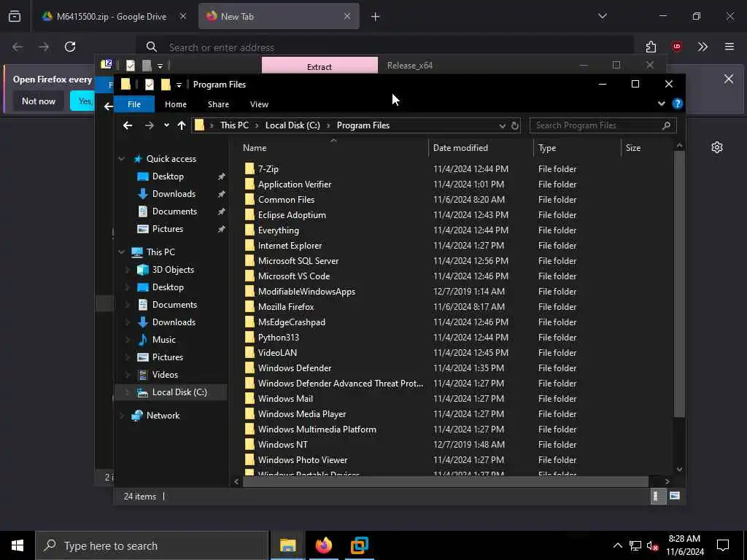Click the Search Program Files box
Image resolution: width=747 pixels, height=560 pixels.
[603, 125]
